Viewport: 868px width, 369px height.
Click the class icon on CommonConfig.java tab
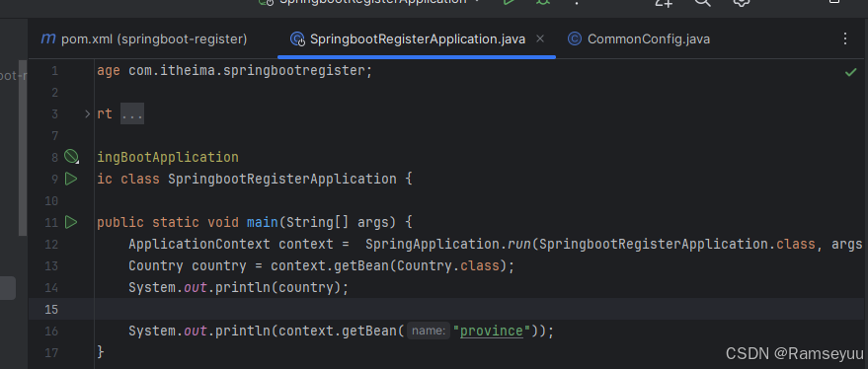575,39
